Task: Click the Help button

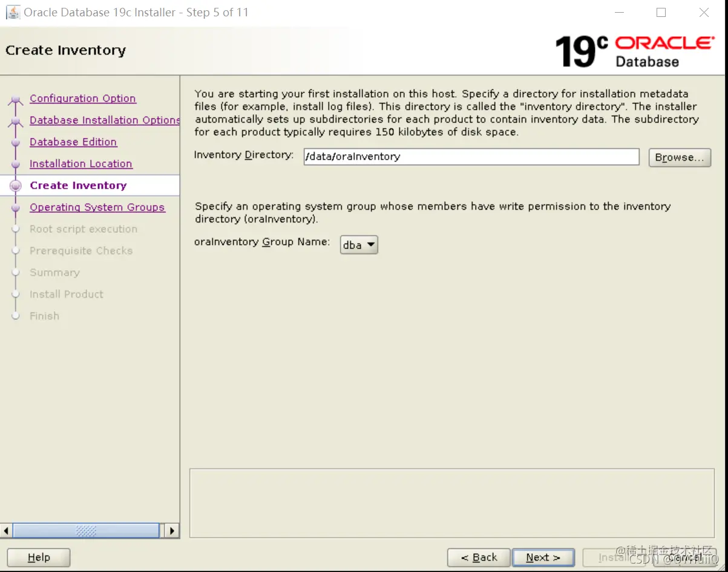Action: tap(39, 557)
